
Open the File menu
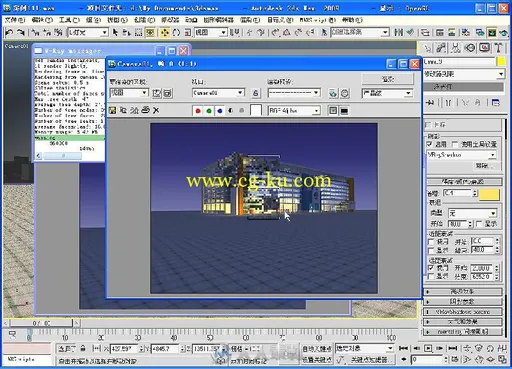15,20
